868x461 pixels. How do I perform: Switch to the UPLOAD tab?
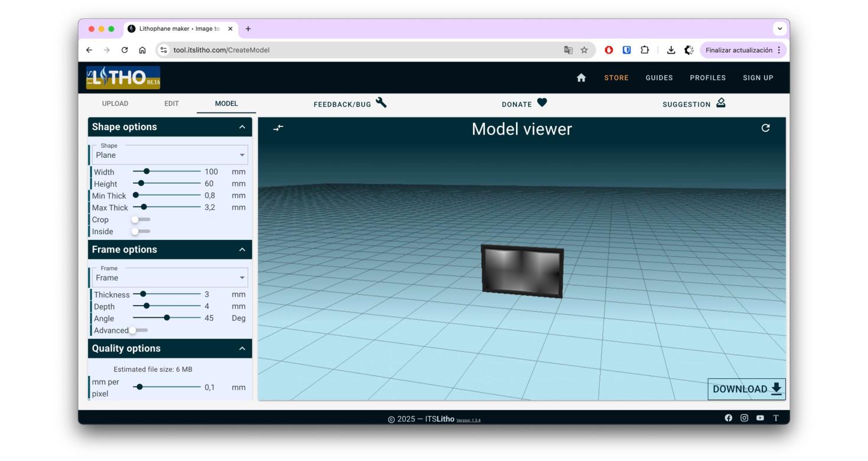[115, 103]
